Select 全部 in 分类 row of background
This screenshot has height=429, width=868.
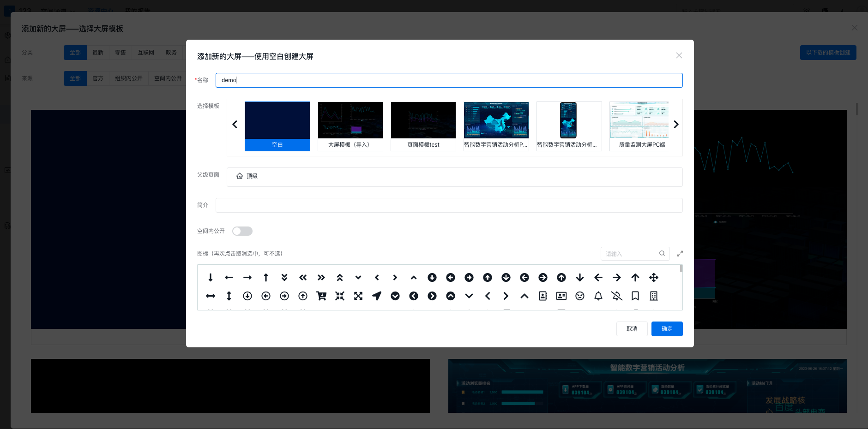click(75, 53)
